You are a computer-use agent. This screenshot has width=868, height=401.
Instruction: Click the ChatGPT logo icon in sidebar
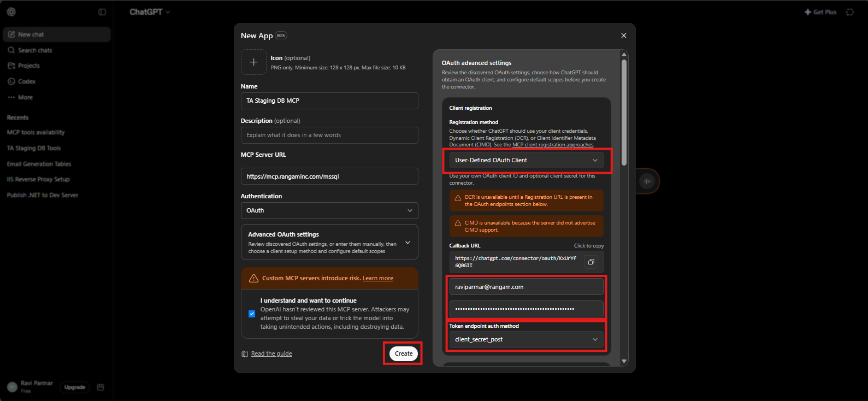click(11, 11)
